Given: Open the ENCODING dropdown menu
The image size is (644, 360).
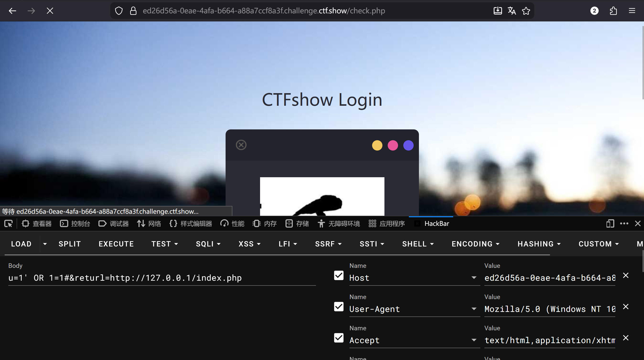Looking at the screenshot, I should coord(475,244).
